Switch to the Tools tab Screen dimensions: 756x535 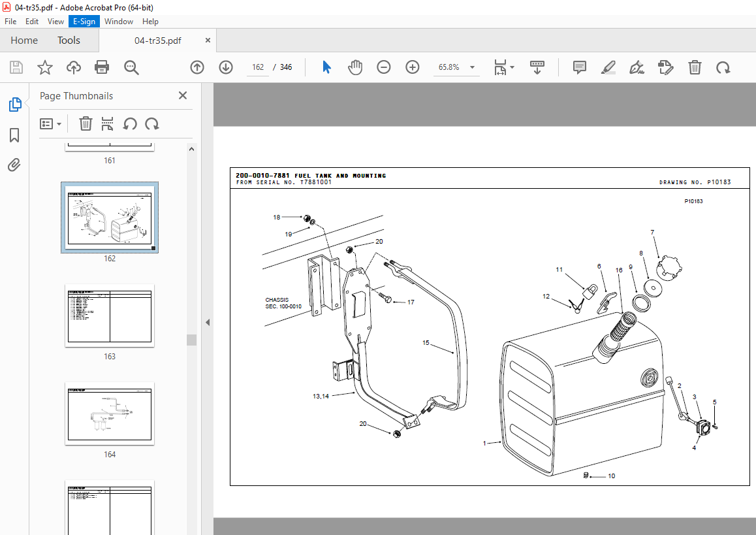[69, 40]
